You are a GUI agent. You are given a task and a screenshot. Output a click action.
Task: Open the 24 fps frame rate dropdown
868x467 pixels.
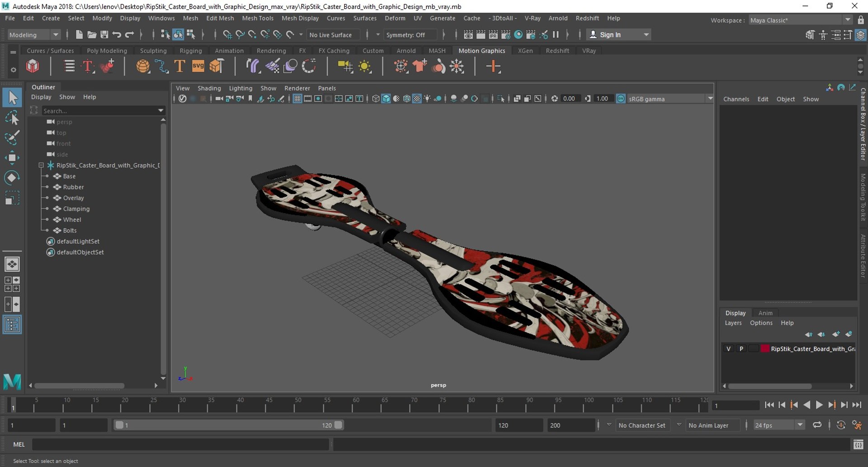click(778, 425)
